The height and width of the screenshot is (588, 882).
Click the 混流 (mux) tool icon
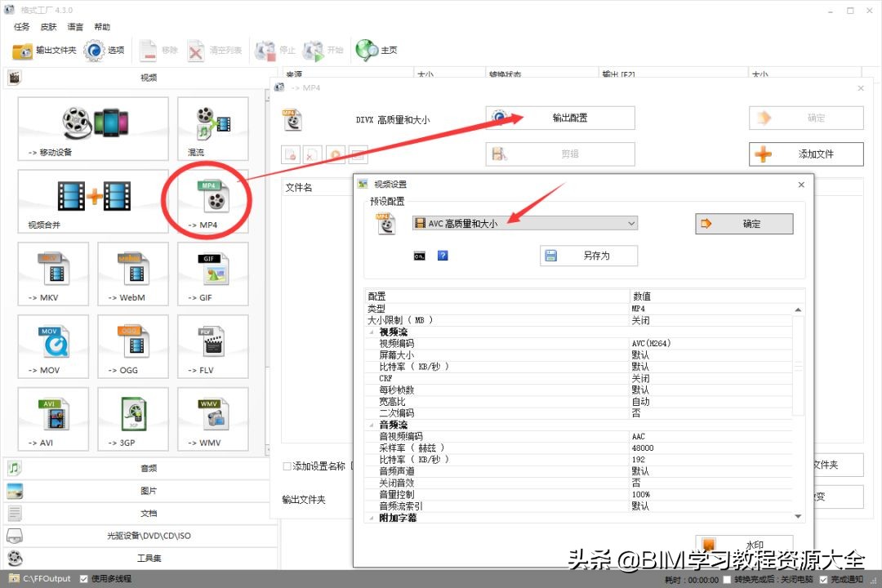coord(212,128)
